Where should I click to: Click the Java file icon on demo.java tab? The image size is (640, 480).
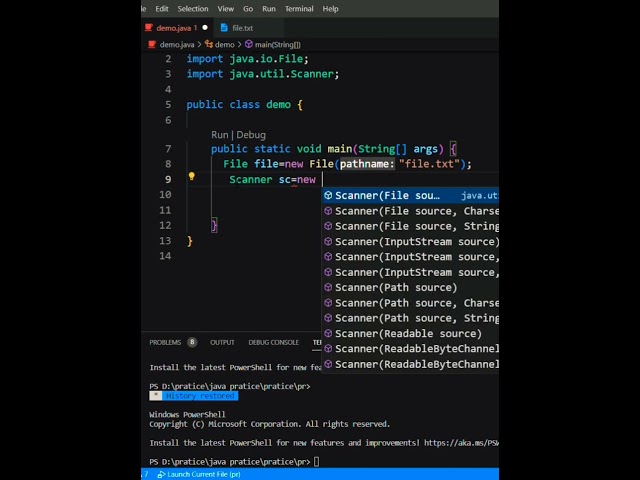click(149, 28)
